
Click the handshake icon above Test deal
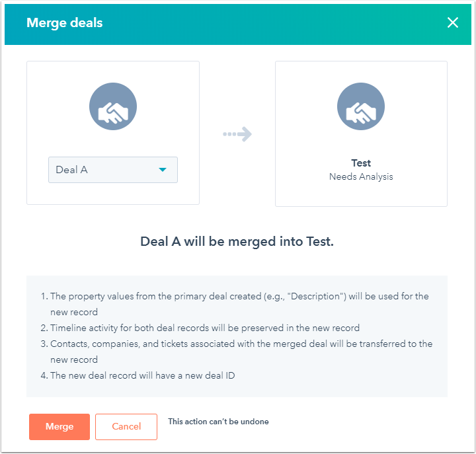click(x=361, y=106)
